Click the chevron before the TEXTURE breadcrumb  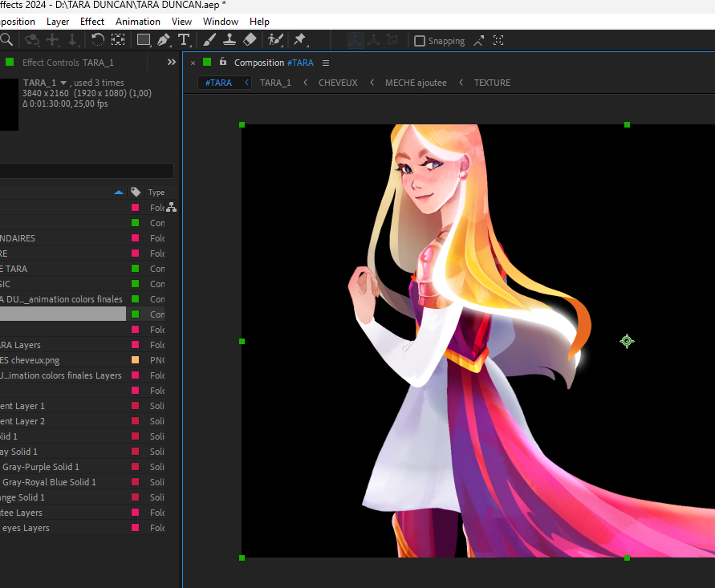461,83
